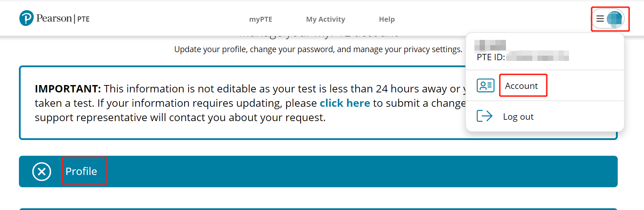Screen dimensions: 644x210
Task: Click the user avatar picture
Action: coord(615,19)
